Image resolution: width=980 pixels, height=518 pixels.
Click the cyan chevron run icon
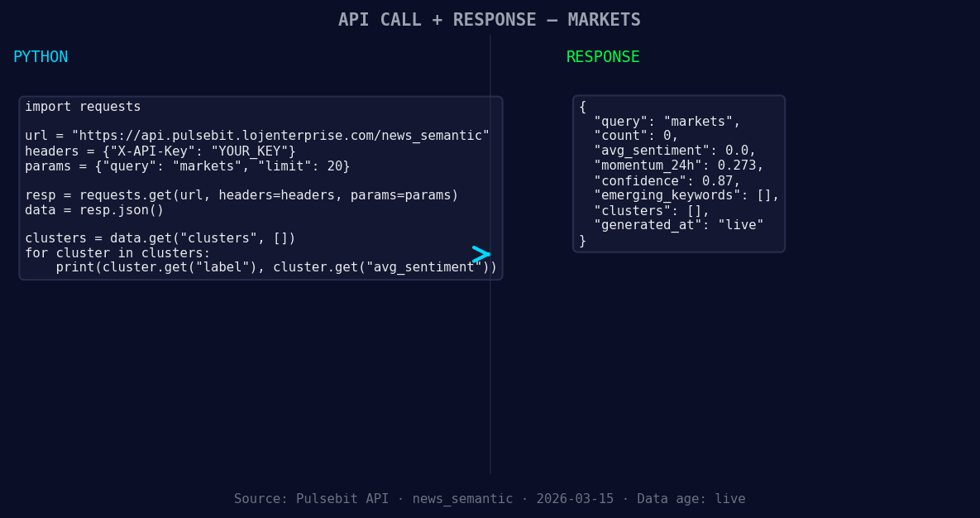pyautogui.click(x=480, y=254)
